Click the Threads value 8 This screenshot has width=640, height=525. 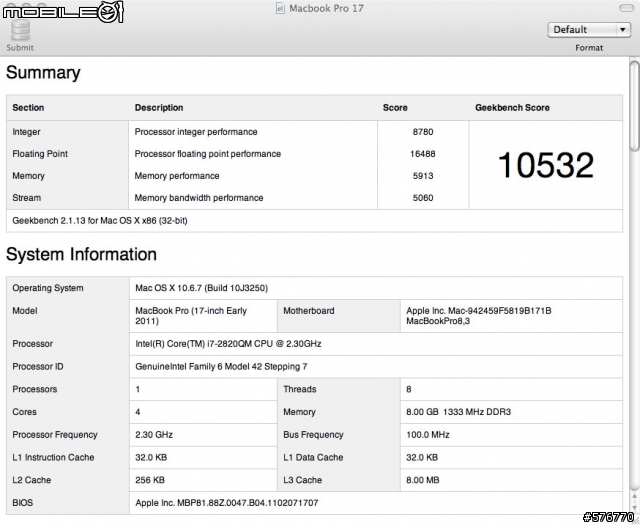pyautogui.click(x=409, y=389)
